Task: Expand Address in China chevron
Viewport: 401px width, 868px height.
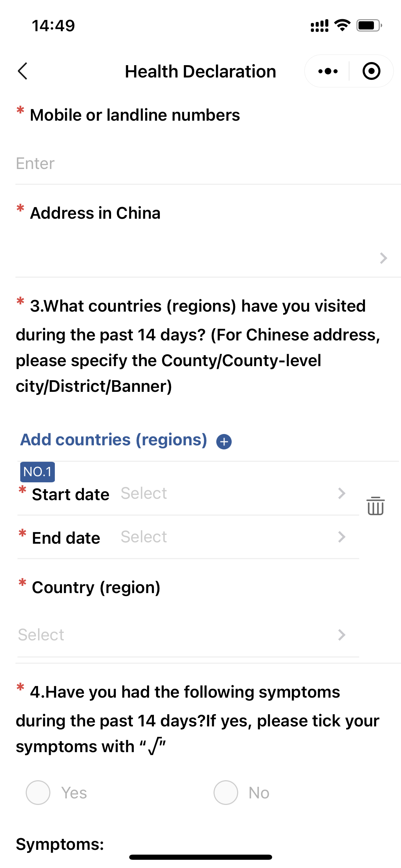Action: click(383, 258)
